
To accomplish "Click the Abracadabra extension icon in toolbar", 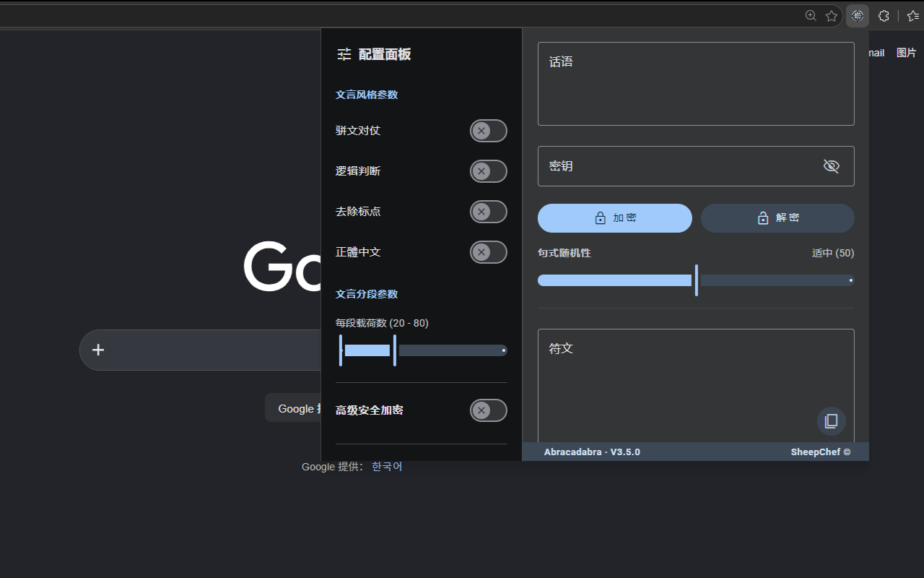I will click(858, 16).
